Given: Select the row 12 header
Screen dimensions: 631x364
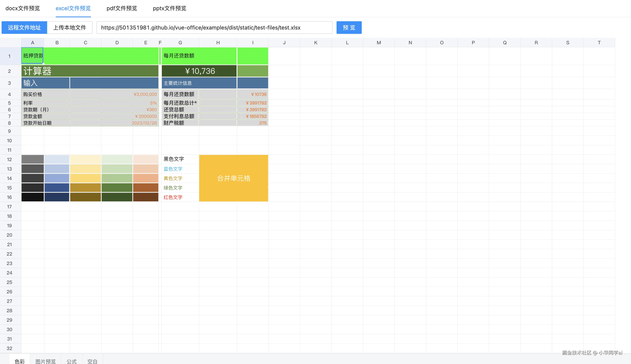Looking at the screenshot, I should 9,160.
